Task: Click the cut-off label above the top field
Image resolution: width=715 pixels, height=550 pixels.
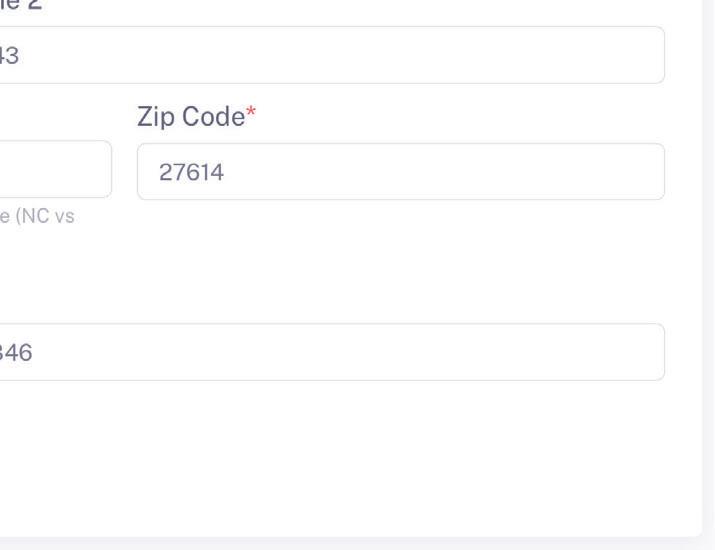Action: pos(21,5)
